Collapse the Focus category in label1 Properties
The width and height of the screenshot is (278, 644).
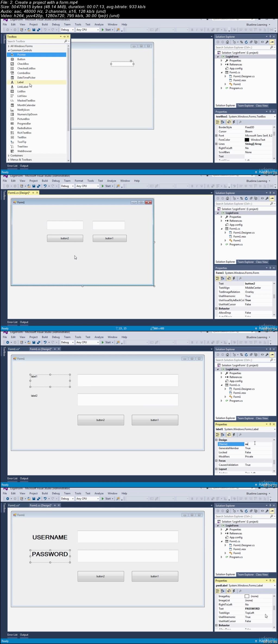click(x=216, y=461)
